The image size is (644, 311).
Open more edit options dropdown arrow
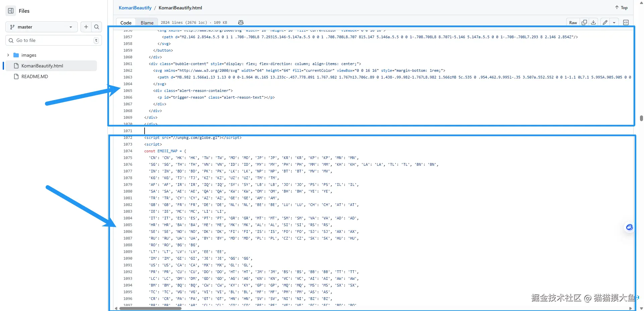pyautogui.click(x=614, y=22)
